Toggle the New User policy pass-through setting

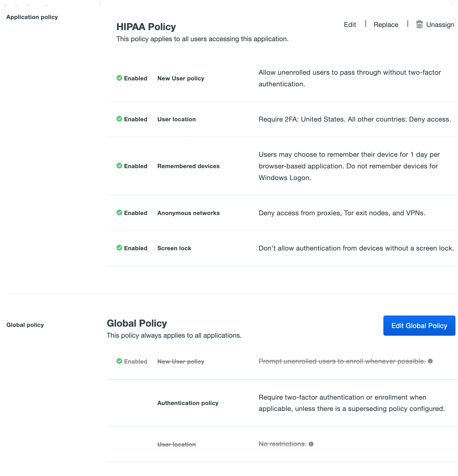tap(180, 78)
